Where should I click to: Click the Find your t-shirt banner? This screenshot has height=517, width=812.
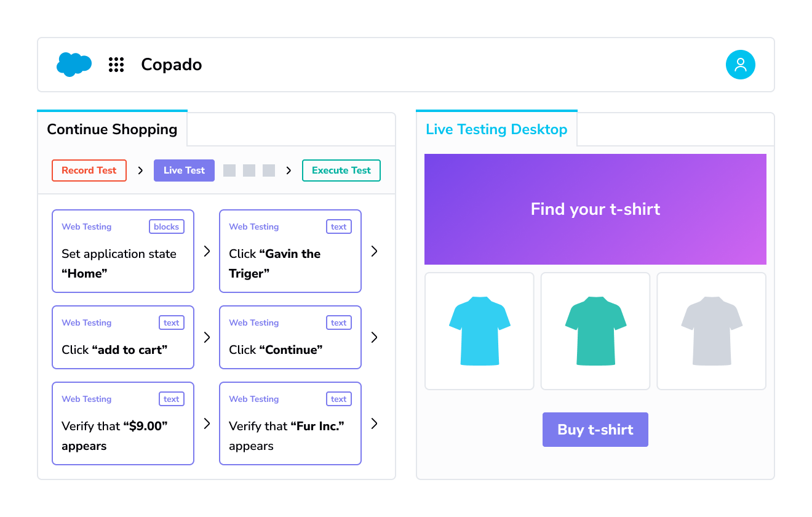pyautogui.click(x=595, y=209)
